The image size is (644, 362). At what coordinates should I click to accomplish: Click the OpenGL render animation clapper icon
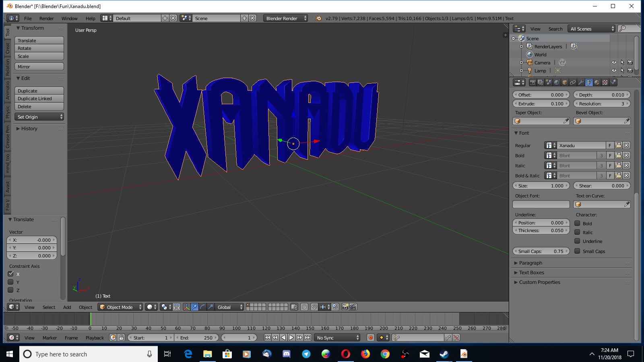pyautogui.click(x=353, y=307)
